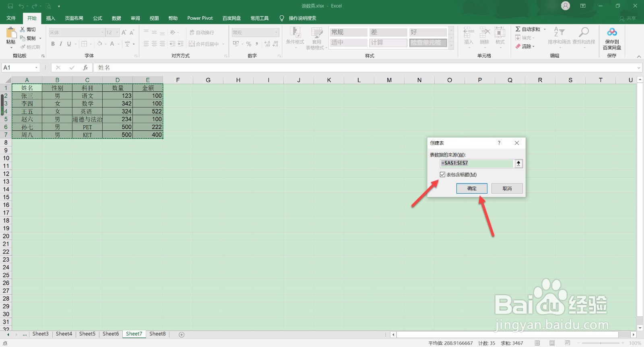This screenshot has height=347, width=644.
Task: Select the Sheet5 worksheet tab
Action: pos(87,334)
